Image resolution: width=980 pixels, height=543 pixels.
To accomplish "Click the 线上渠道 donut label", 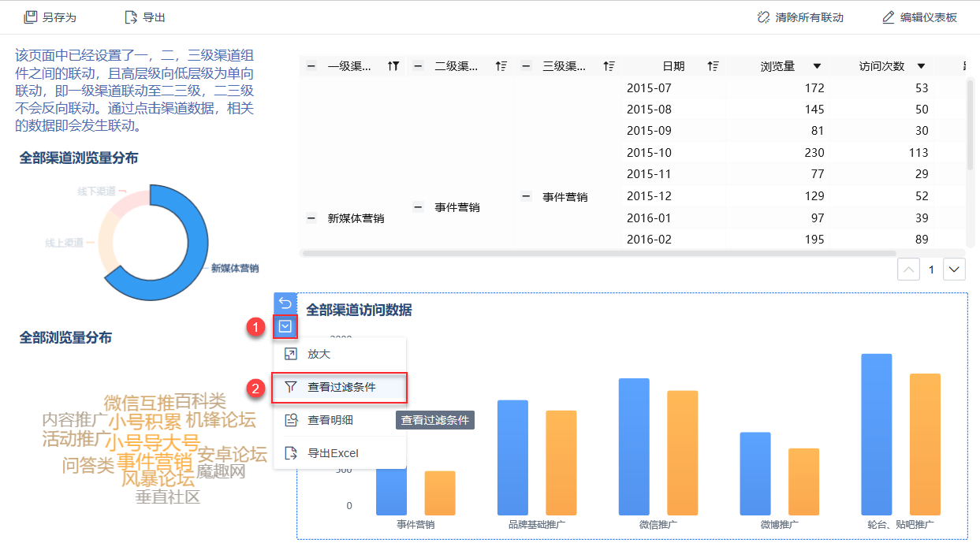I will 64,243.
